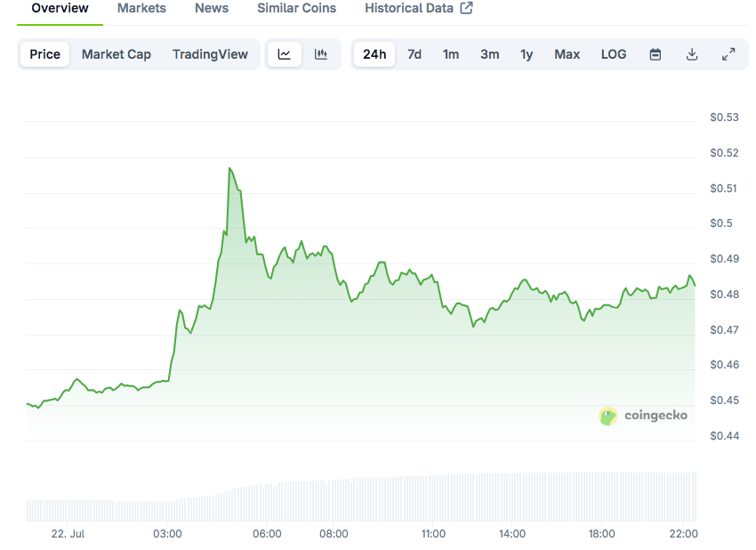Download the chart data
756x550 pixels.
coord(692,54)
